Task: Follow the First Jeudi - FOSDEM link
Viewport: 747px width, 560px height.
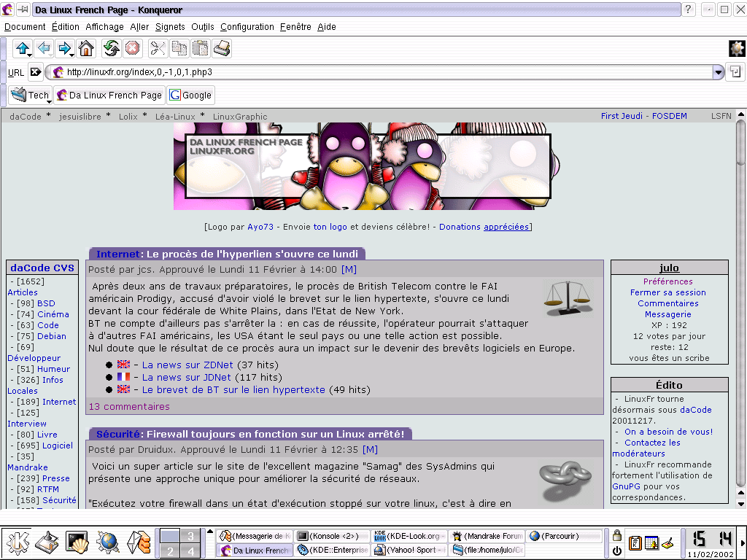Action: pos(643,116)
